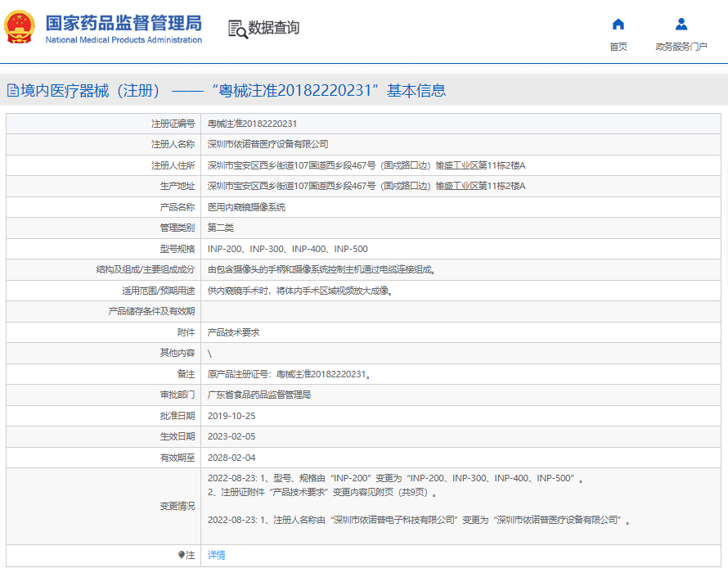Click the page heading 境内医疗器械（注册）基本信息
Screen dimensions: 728x573
[233, 91]
